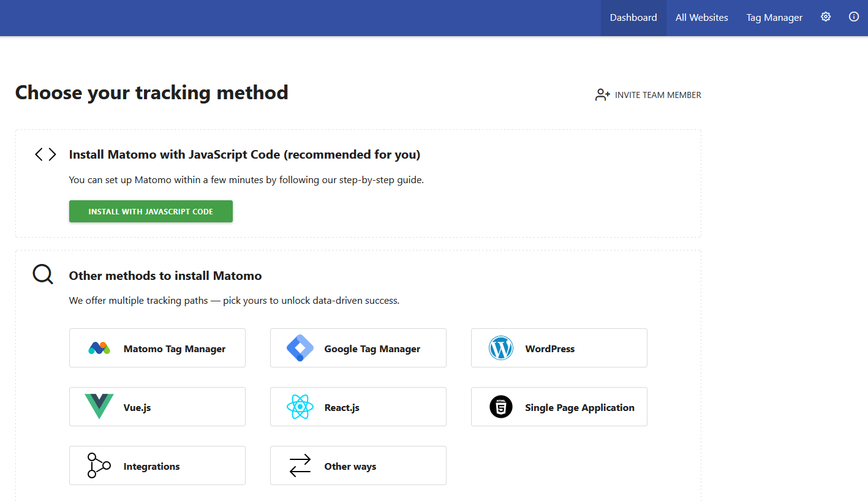Pick the React.js label in its card
The image size is (868, 501).
click(x=342, y=407)
